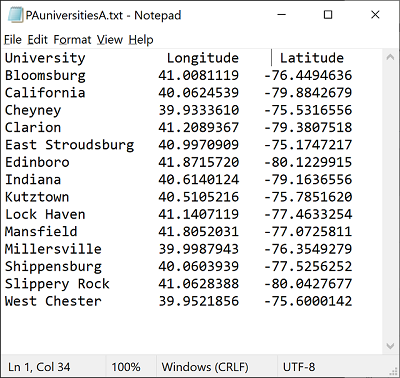Click value 41.0081119
The width and height of the screenshot is (400, 378).
tap(199, 75)
